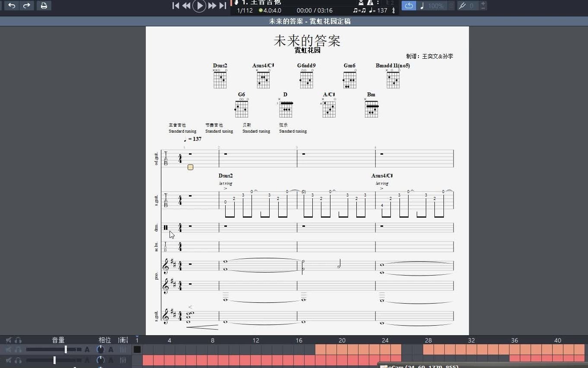Click the tempo marking = 137 in score

[193, 139]
